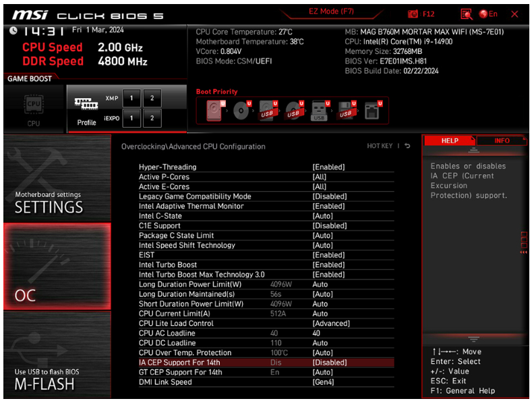Open the BIOS search magnifier icon
Image resolution: width=532 pixels, height=401 pixels.
coord(466,14)
